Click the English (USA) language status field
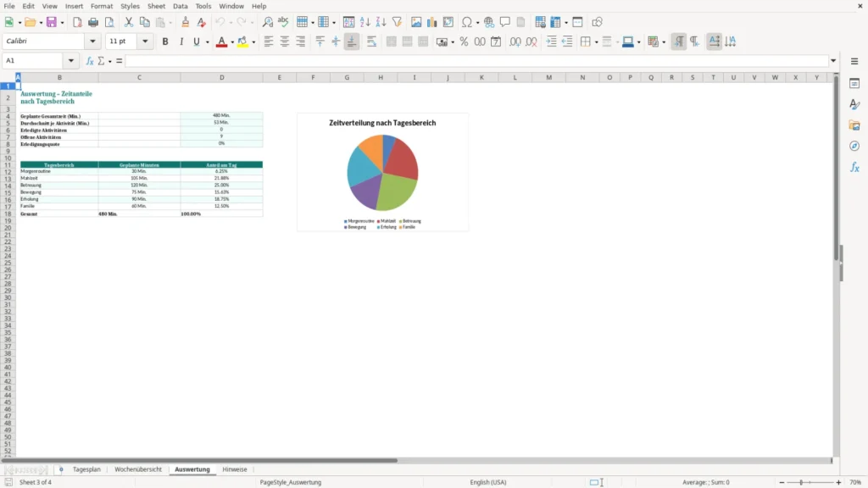Image resolution: width=868 pixels, height=488 pixels. point(488,482)
